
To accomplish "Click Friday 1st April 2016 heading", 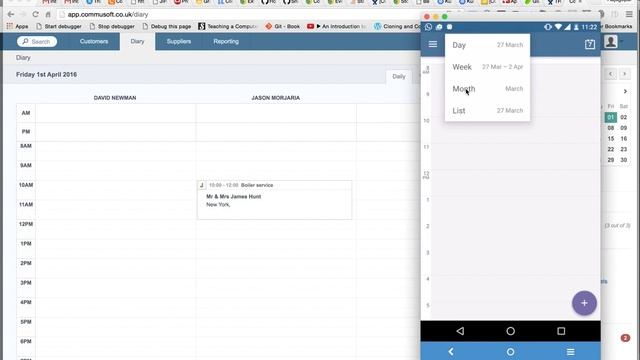I will 47,75.
